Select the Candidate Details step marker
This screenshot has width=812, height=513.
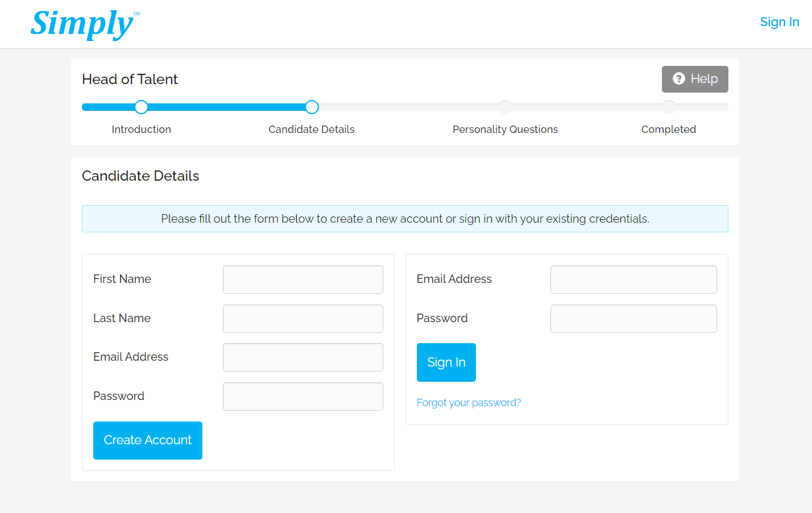point(312,107)
